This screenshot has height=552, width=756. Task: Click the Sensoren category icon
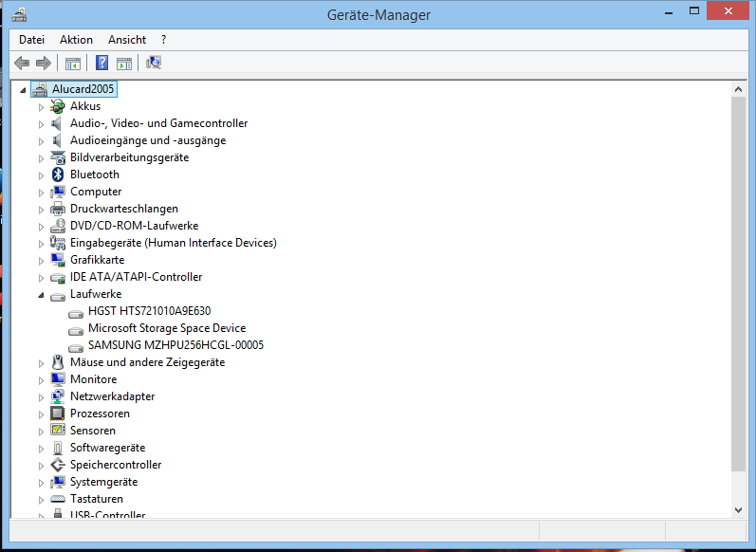tap(58, 431)
